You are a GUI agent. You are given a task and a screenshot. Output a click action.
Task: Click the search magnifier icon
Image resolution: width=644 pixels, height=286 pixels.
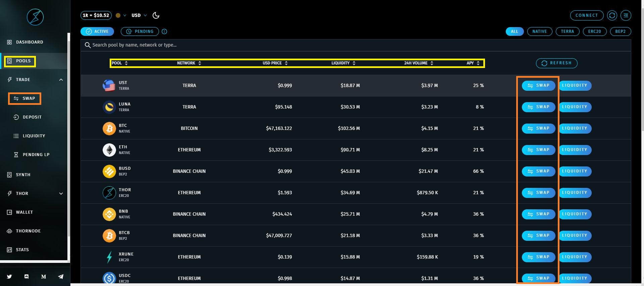point(88,45)
